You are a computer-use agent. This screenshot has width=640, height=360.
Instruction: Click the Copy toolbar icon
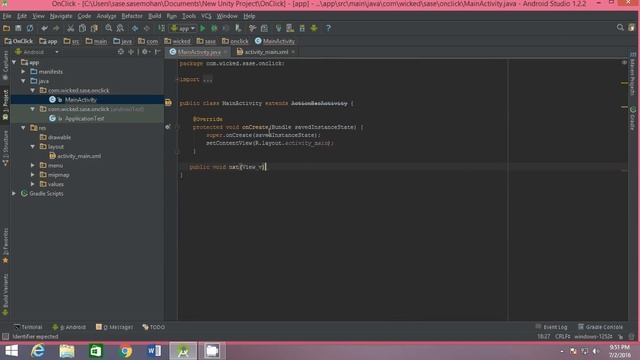[x=82, y=28]
